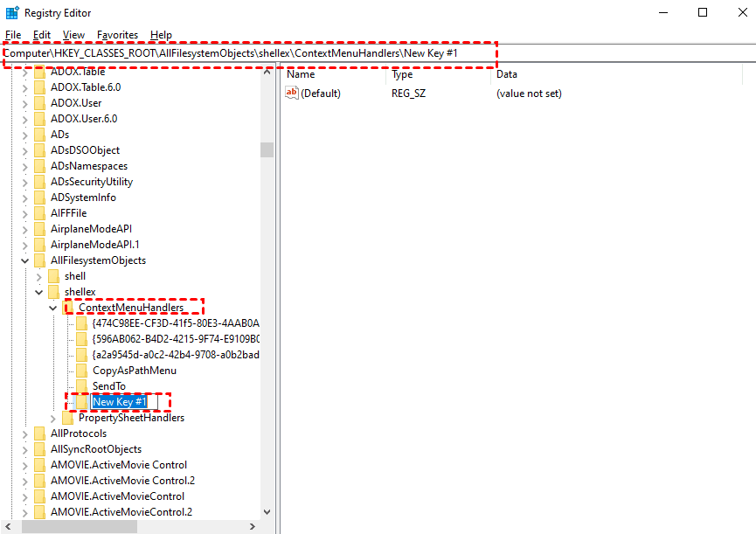
Task: Click the SendTo folder icon
Action: point(82,385)
